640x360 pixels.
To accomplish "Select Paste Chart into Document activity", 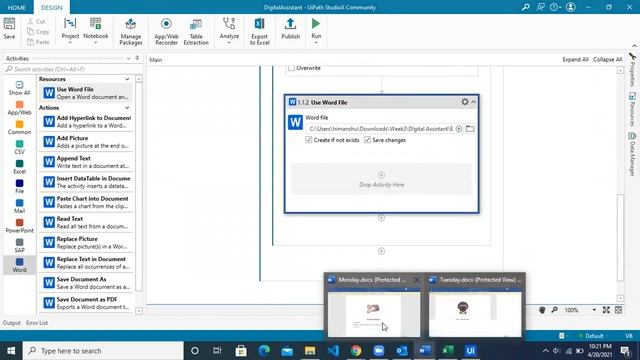I will coord(86,202).
